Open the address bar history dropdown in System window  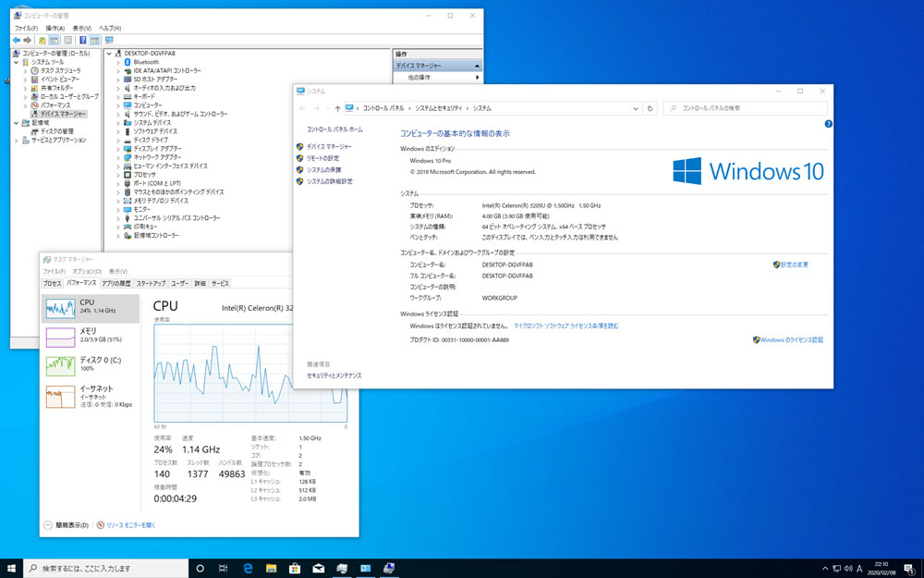[x=636, y=108]
